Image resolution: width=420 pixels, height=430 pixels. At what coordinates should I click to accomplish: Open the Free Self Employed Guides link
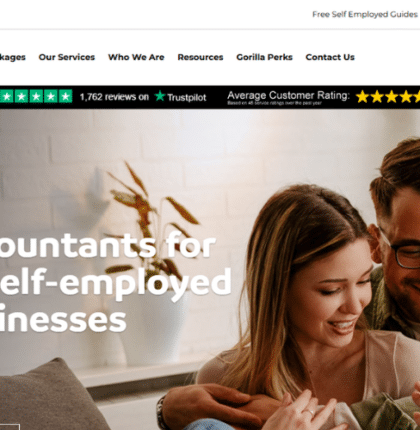click(x=365, y=14)
